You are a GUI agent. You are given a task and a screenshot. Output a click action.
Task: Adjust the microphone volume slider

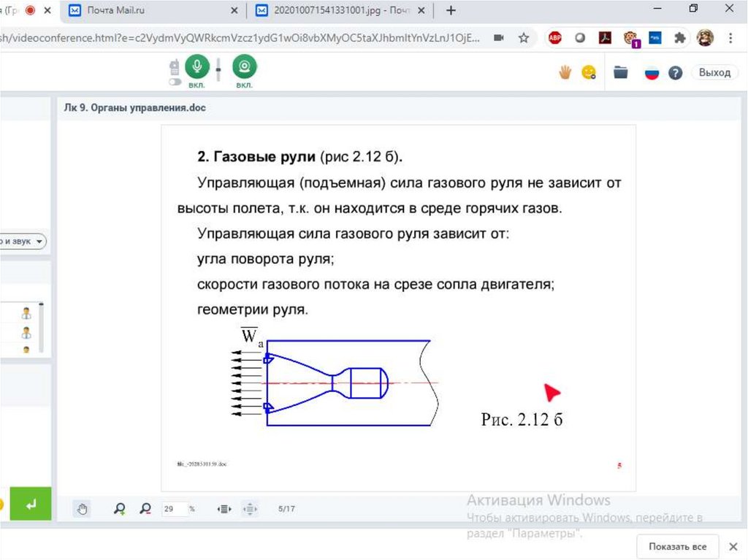[218, 71]
